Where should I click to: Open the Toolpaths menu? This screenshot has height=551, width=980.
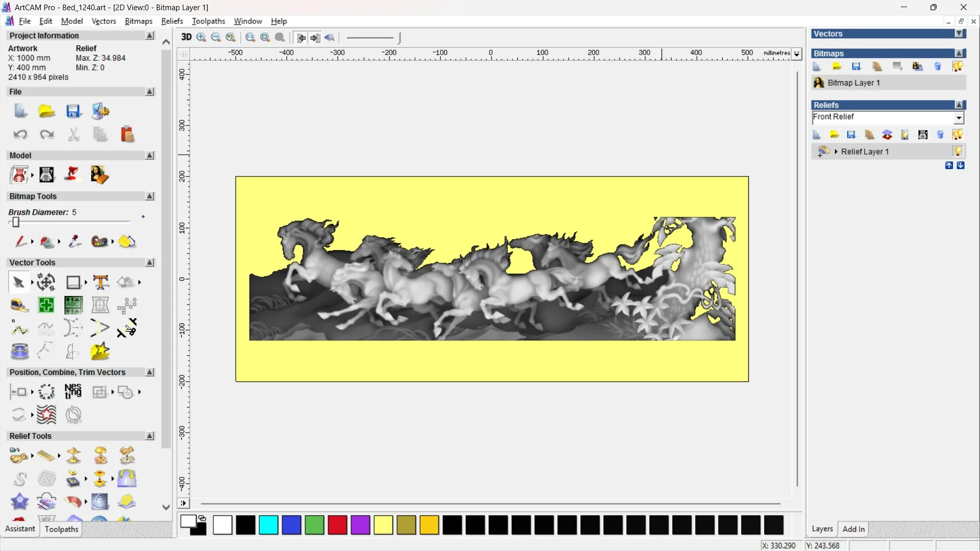[x=208, y=21]
